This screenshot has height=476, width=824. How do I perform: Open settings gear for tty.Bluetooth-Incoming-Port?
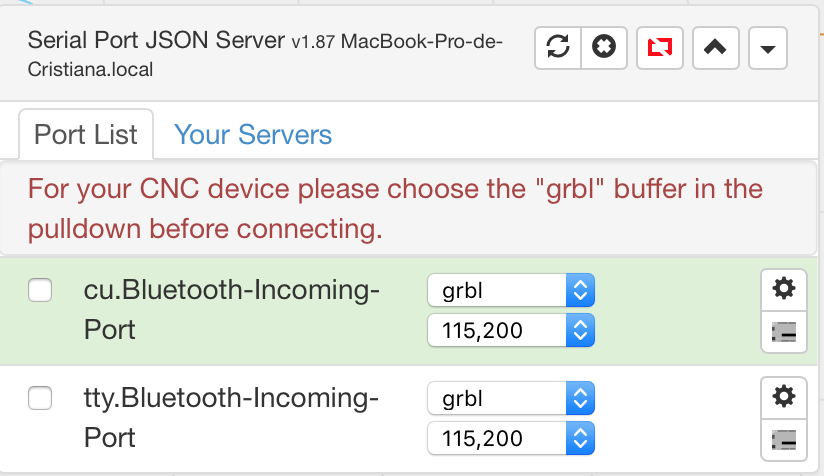(x=784, y=397)
